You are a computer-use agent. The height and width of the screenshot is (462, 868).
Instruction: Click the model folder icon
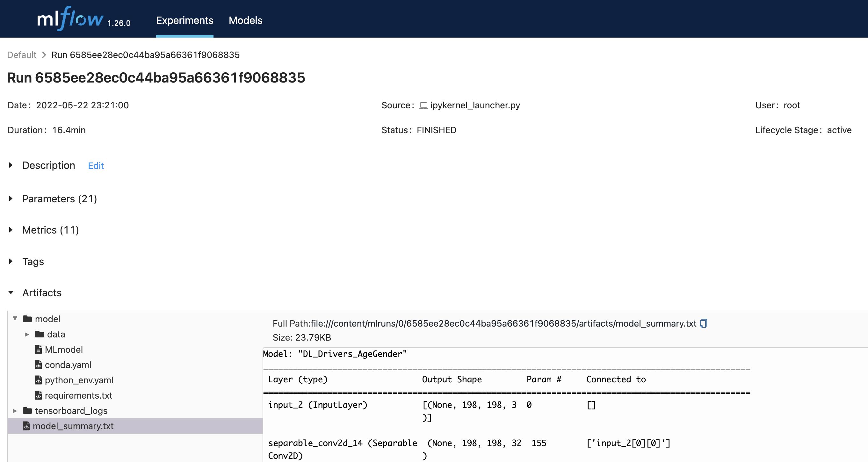[27, 319]
